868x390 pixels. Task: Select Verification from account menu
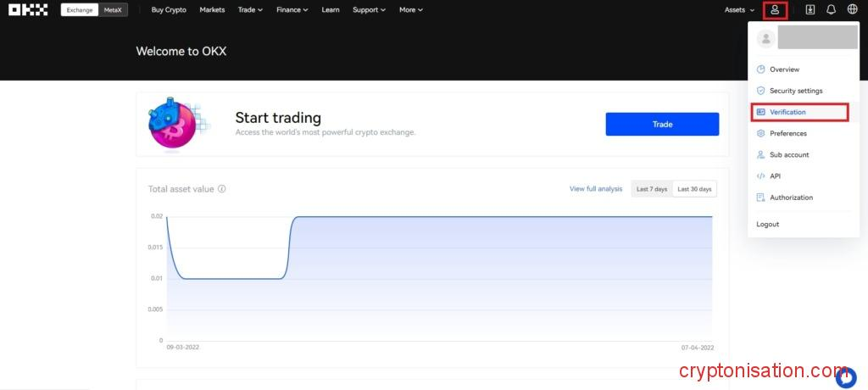[x=787, y=112]
